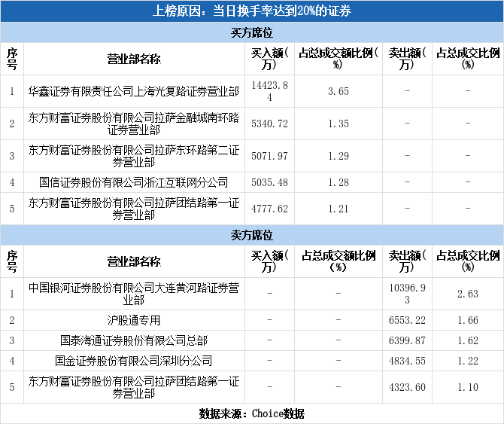Click ratio value '1.22'
The width and height of the screenshot is (504, 424).
468,361
